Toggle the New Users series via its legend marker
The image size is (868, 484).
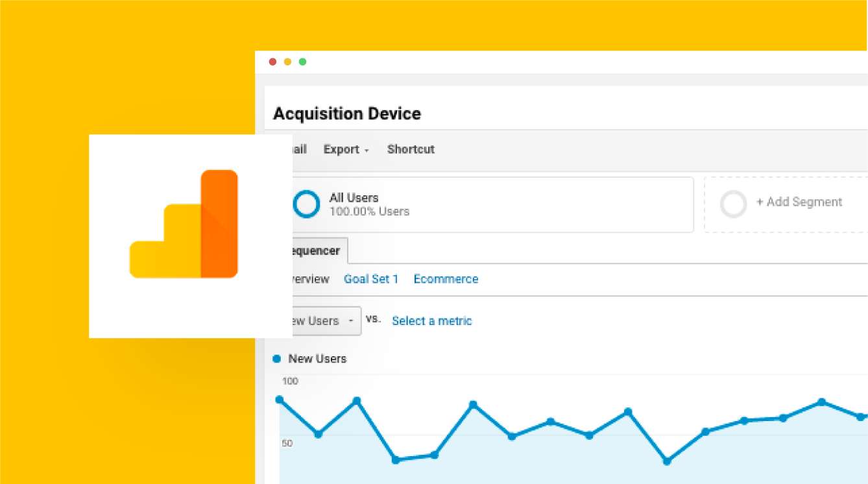click(276, 358)
